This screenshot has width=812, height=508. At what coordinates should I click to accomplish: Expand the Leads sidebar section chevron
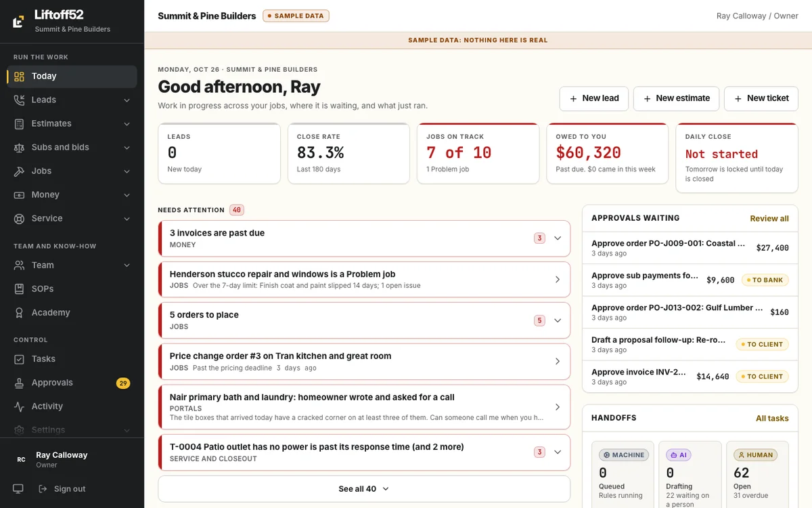(x=127, y=100)
